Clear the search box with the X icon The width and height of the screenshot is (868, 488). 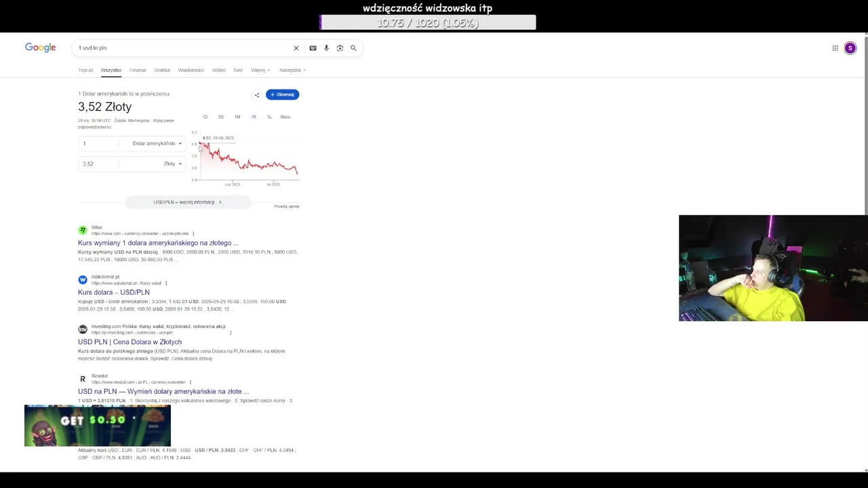tap(296, 48)
